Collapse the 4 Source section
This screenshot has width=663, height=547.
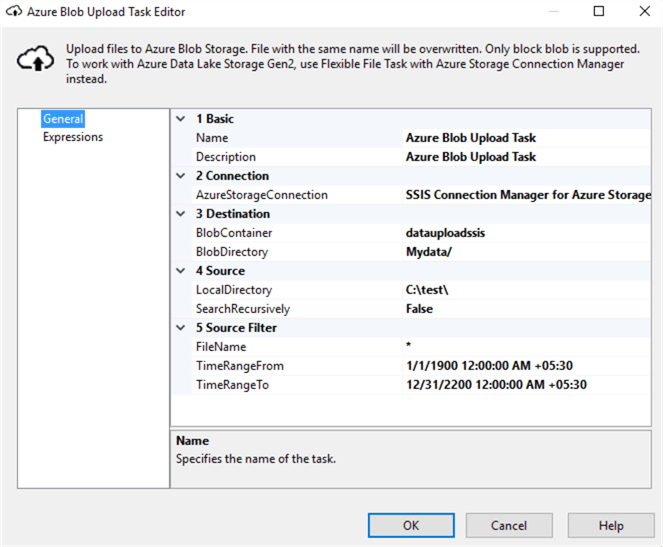(180, 271)
